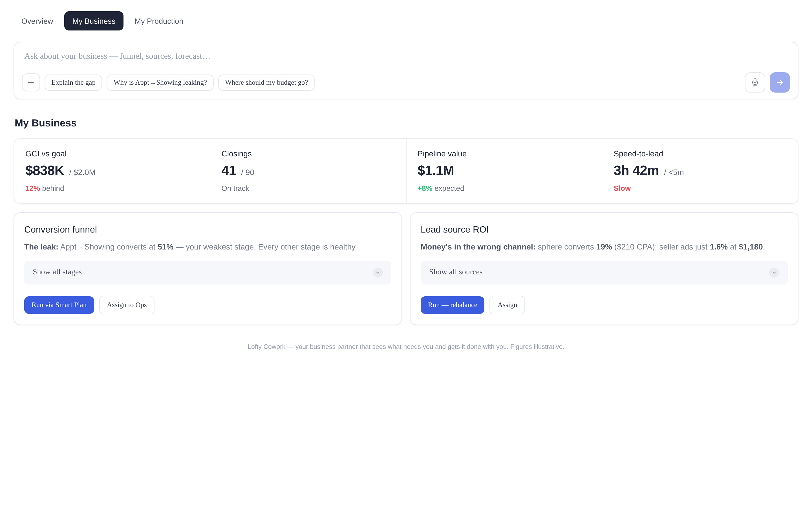The image size is (812, 508).
Task: Click Assign to Ops button
Action: [x=127, y=305]
